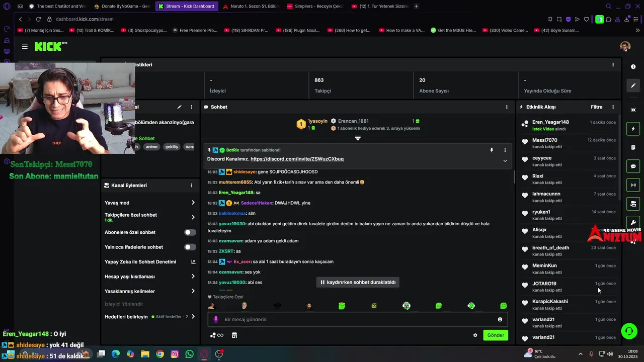Open volume control in system tray
The image size is (644, 362).
[610, 354]
